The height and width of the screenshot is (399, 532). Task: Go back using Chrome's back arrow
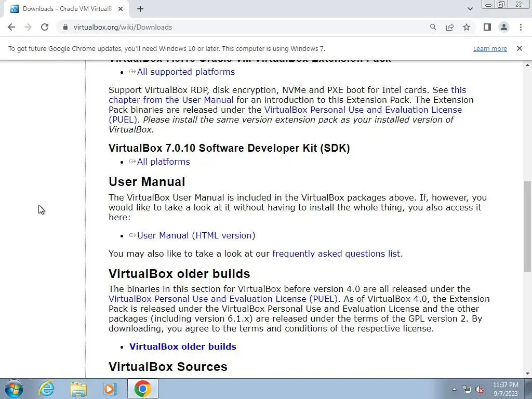[x=11, y=27]
